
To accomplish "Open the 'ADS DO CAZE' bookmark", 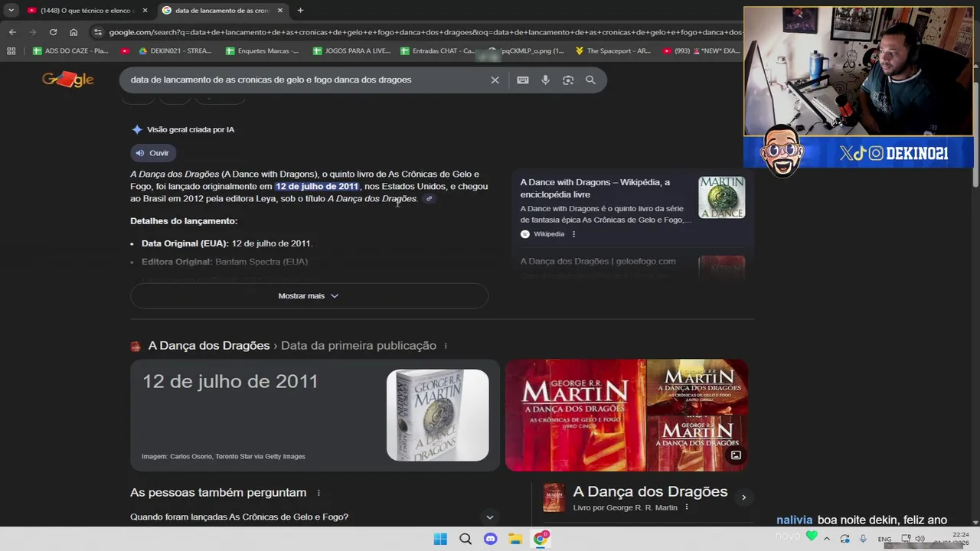I will click(x=70, y=51).
